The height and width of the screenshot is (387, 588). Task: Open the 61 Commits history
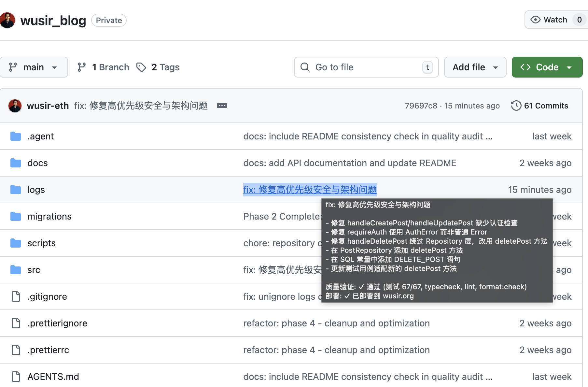pyautogui.click(x=546, y=106)
